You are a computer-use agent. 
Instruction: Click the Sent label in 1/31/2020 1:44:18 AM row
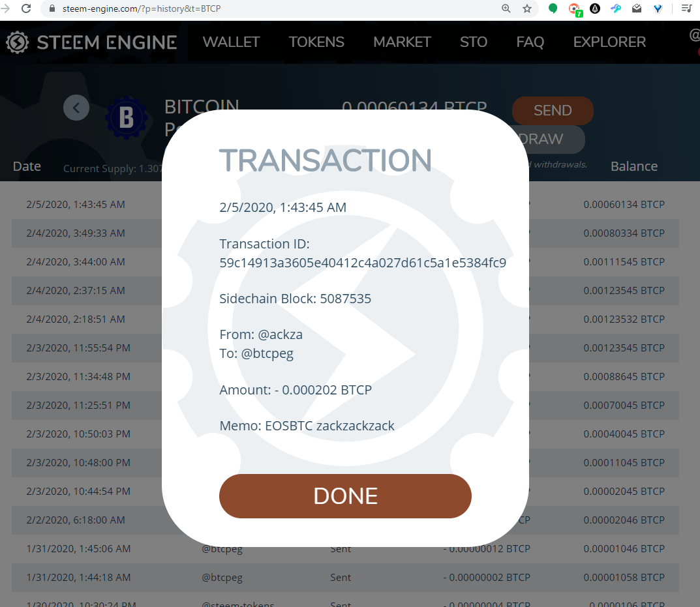pyautogui.click(x=341, y=577)
